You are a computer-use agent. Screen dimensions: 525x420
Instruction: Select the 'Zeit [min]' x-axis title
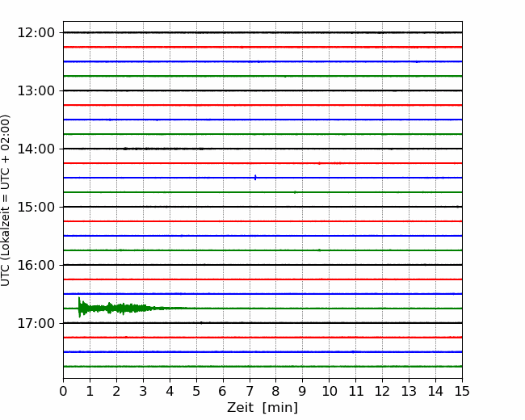click(262, 408)
